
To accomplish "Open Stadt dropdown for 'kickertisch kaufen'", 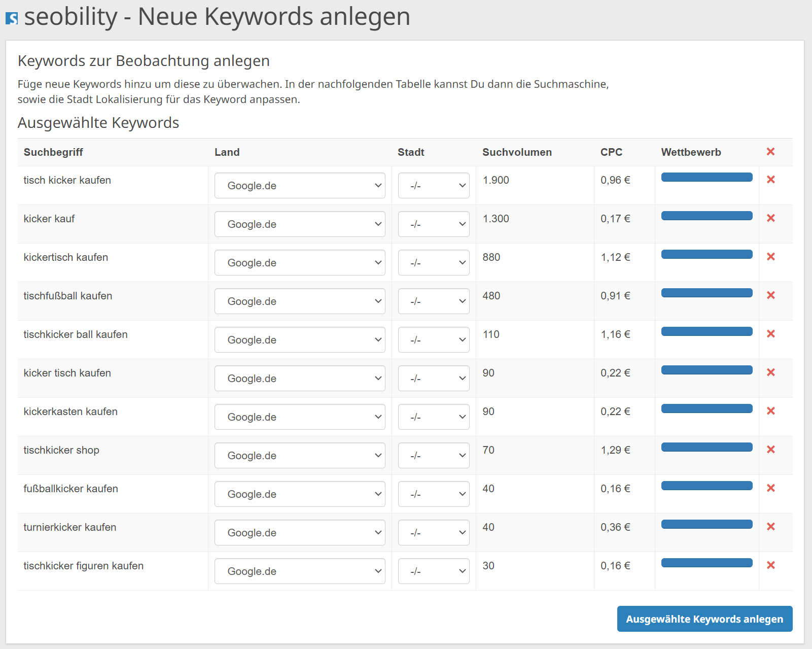I will (x=434, y=263).
